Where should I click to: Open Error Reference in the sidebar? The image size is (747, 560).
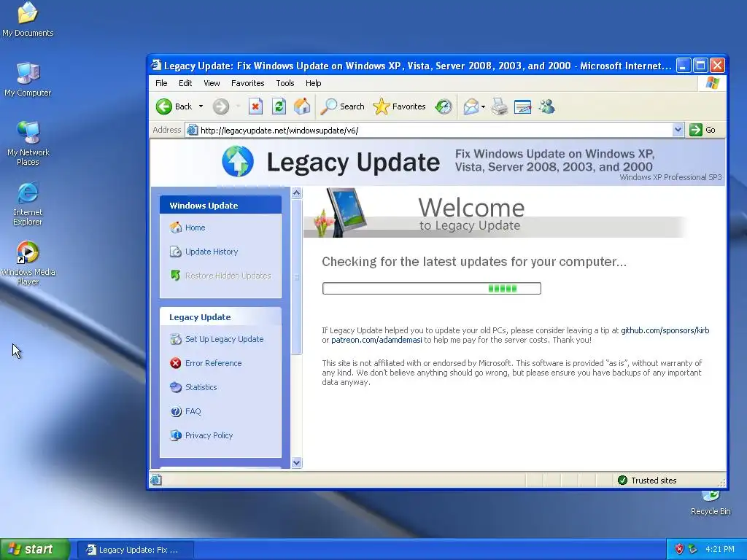[x=213, y=363]
